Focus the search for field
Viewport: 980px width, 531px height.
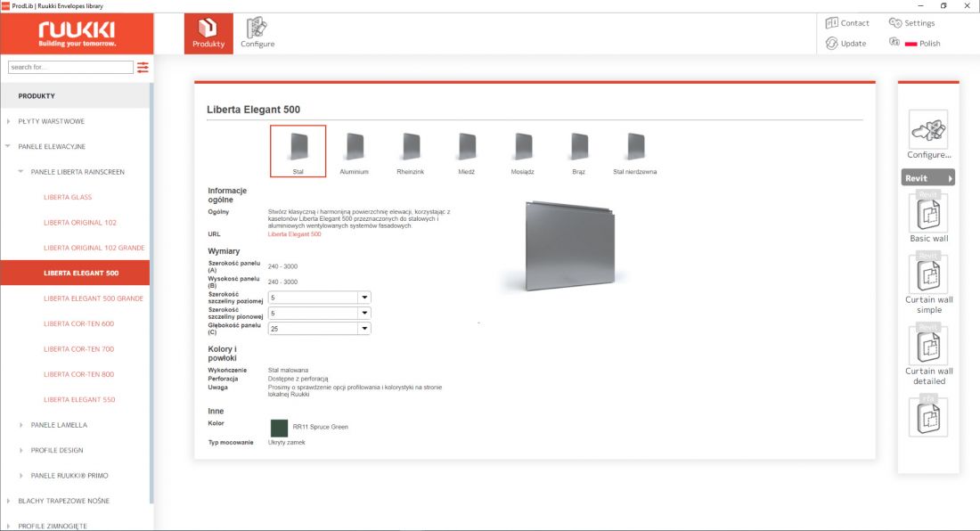pyautogui.click(x=70, y=67)
